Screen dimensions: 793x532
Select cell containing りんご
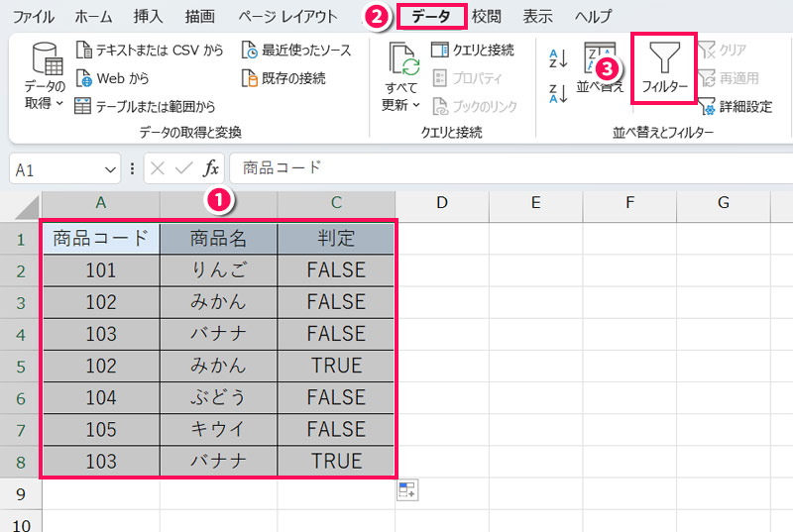(x=218, y=270)
